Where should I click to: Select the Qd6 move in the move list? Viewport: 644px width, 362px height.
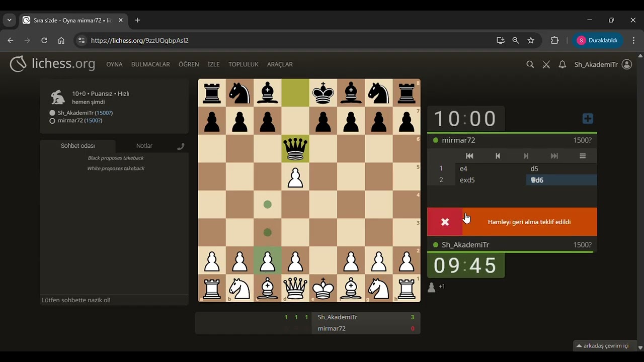(561, 180)
